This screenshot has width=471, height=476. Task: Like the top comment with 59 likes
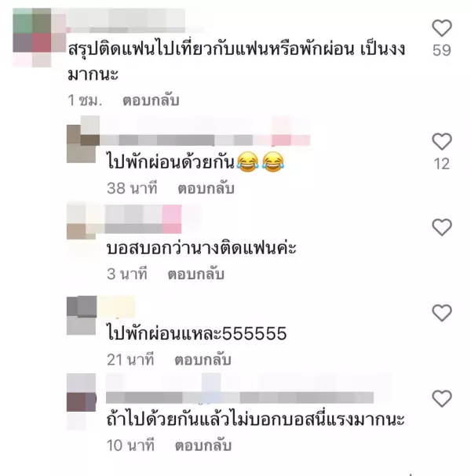tap(441, 28)
